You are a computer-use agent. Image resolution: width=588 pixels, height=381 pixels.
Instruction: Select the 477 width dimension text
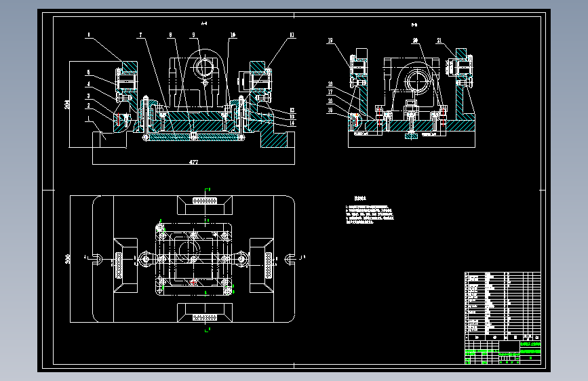coord(193,162)
